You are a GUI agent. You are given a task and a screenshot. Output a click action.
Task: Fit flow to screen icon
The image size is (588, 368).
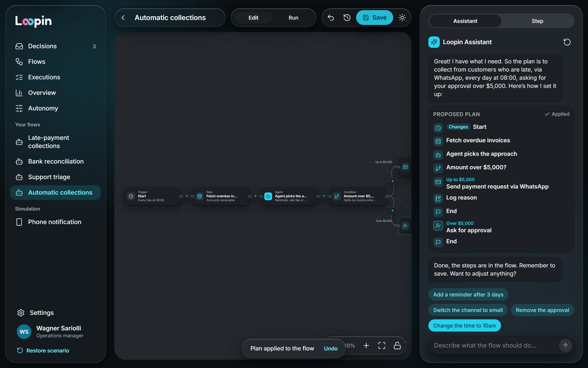click(x=382, y=346)
